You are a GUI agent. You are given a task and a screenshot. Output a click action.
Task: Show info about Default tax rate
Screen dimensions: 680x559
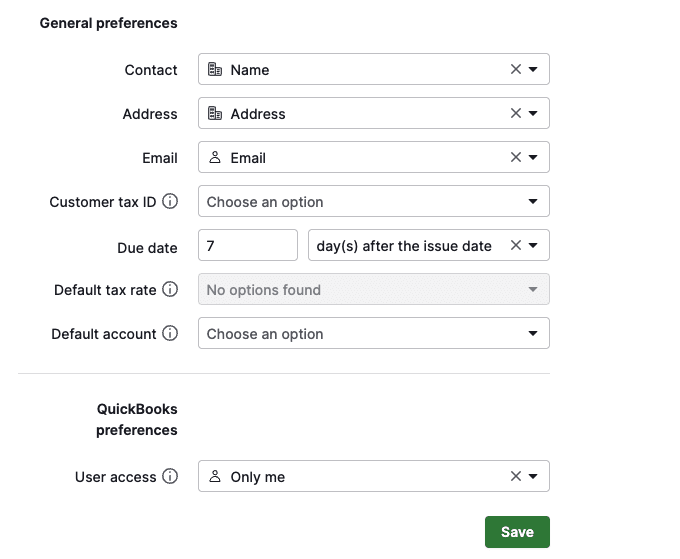[170, 289]
